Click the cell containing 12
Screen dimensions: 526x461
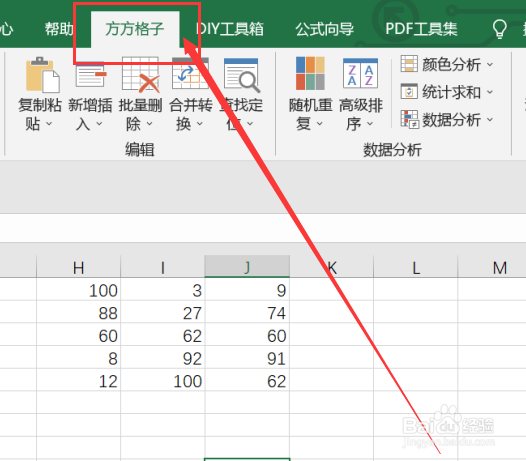point(78,380)
